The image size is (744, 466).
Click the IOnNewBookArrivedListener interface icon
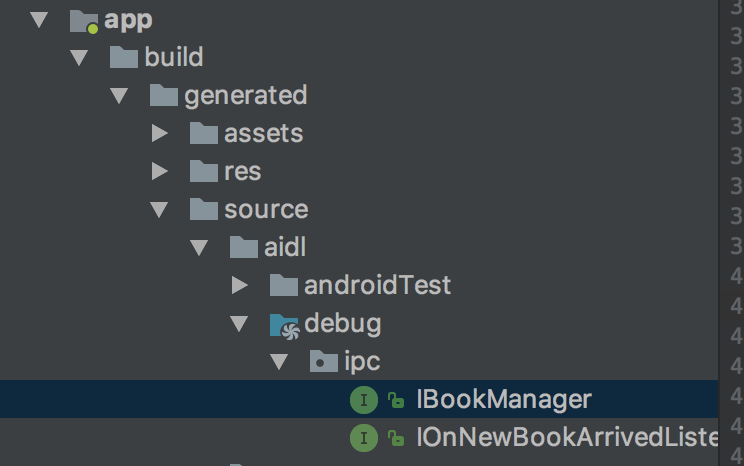[x=364, y=438]
